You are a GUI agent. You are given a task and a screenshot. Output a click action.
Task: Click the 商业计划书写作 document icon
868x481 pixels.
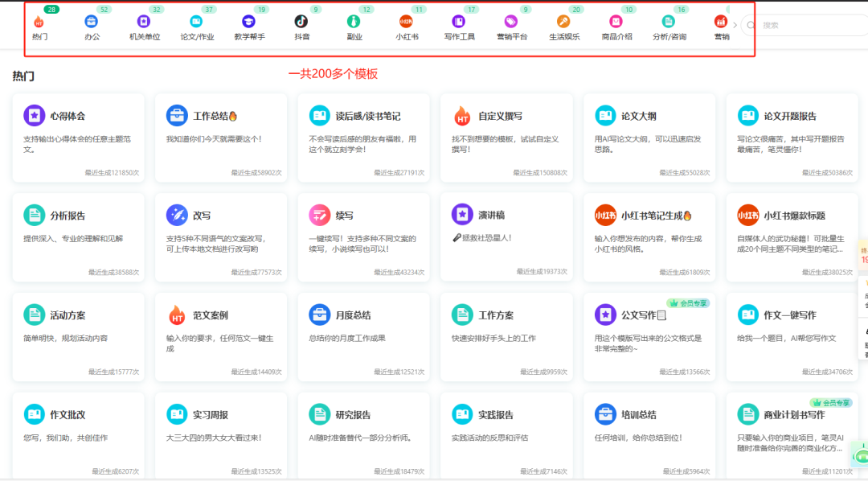coord(748,414)
